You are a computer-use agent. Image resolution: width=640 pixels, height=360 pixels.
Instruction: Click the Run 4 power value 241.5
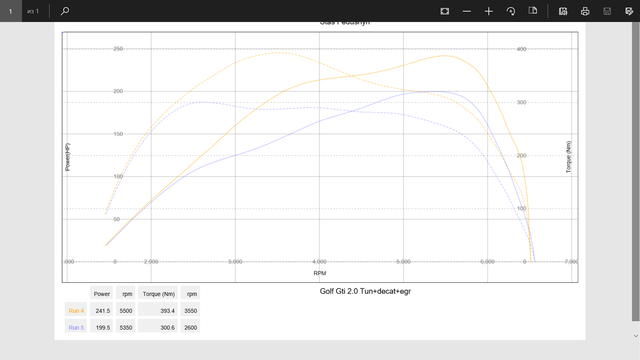tap(102, 311)
